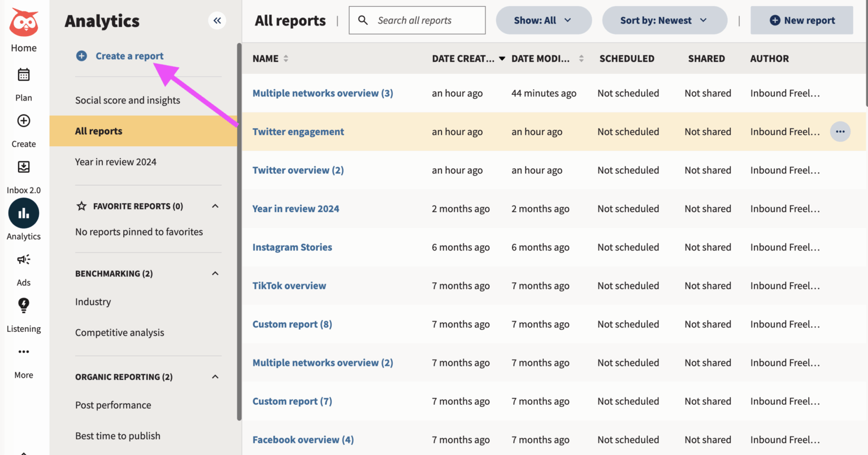Click the Create plus circle icon
Viewport: 868px width, 455px height.
coord(24,121)
